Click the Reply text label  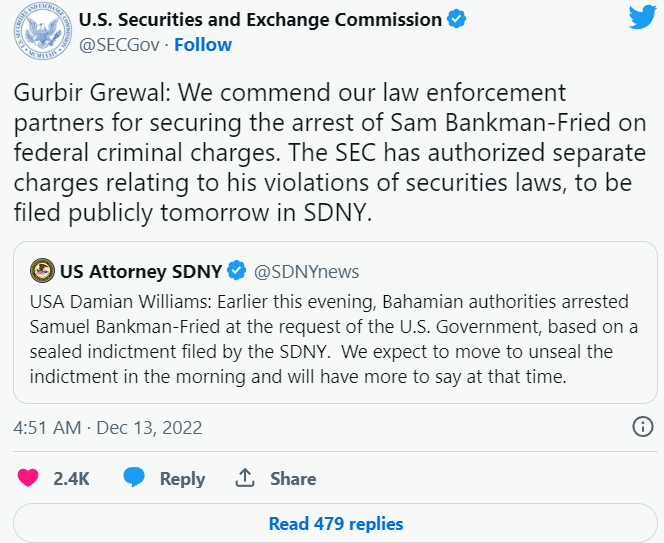pos(182,479)
